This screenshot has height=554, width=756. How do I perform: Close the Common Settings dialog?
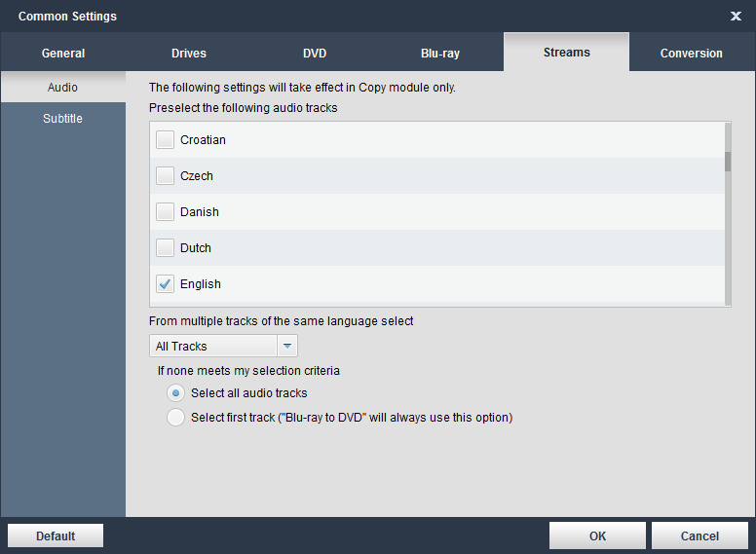[x=736, y=16]
